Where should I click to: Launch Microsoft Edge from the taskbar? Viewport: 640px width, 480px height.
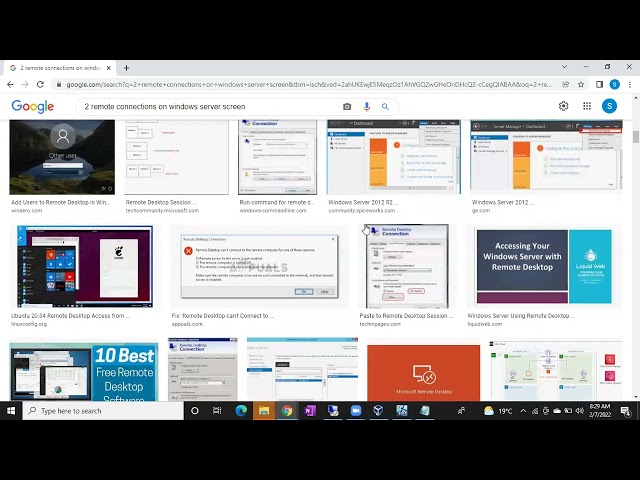coord(241,411)
